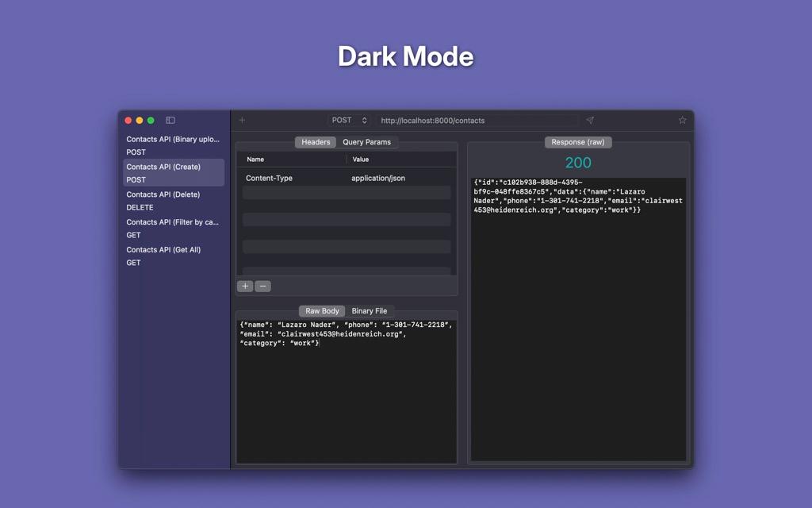Click the Response (raw) label
The height and width of the screenshot is (508, 812).
click(577, 142)
